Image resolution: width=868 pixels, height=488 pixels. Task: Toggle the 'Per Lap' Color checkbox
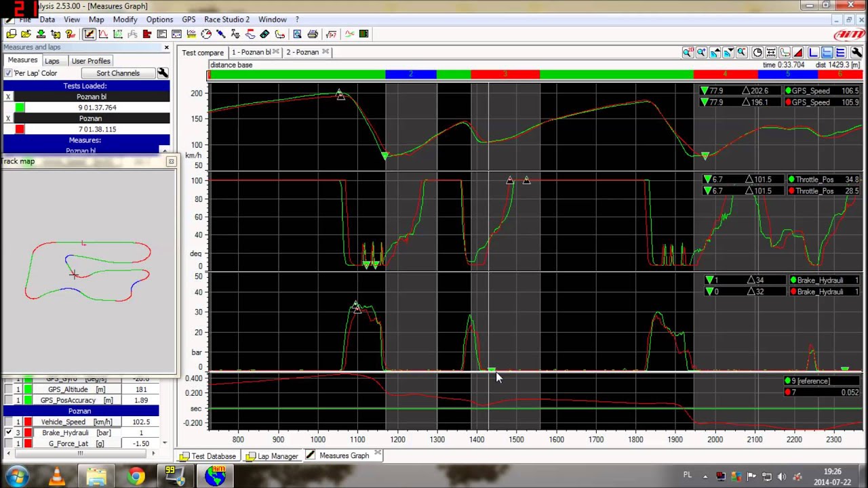click(9, 73)
